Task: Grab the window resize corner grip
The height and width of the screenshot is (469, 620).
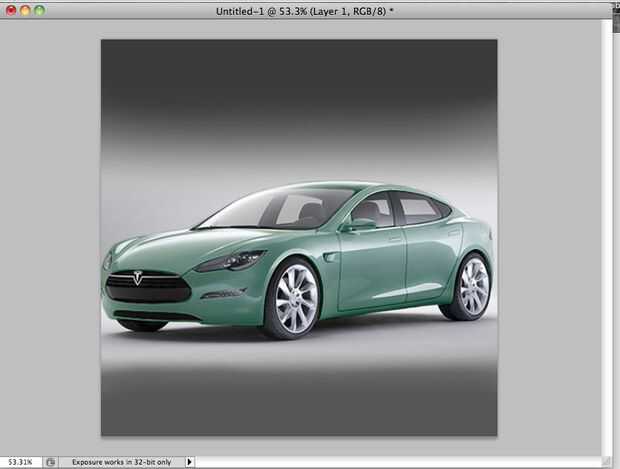Action: click(x=606, y=461)
